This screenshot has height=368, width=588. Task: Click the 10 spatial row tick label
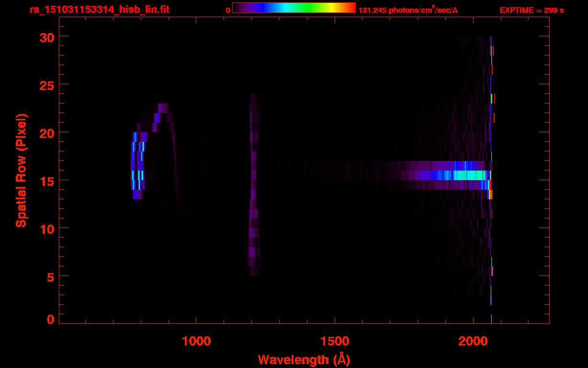pyautogui.click(x=47, y=229)
